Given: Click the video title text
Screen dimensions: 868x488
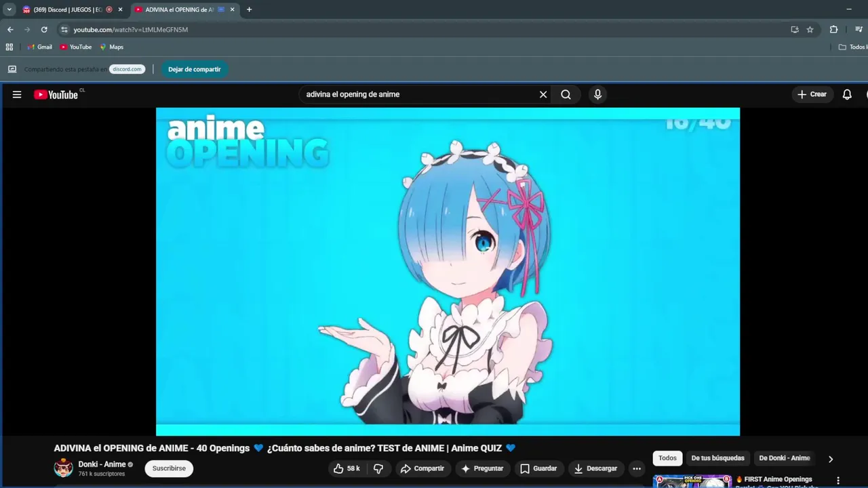Looking at the screenshot, I should [285, 448].
